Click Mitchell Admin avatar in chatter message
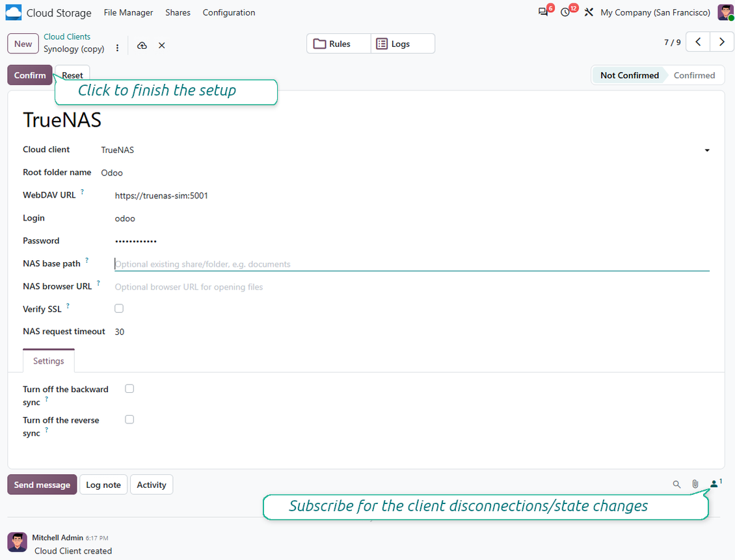This screenshot has height=560, width=735. click(18, 542)
